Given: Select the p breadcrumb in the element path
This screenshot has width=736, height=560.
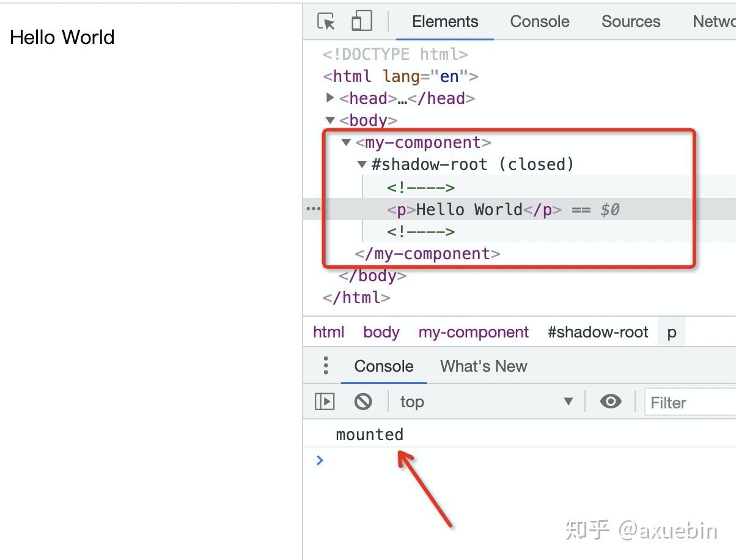Looking at the screenshot, I should (671, 332).
